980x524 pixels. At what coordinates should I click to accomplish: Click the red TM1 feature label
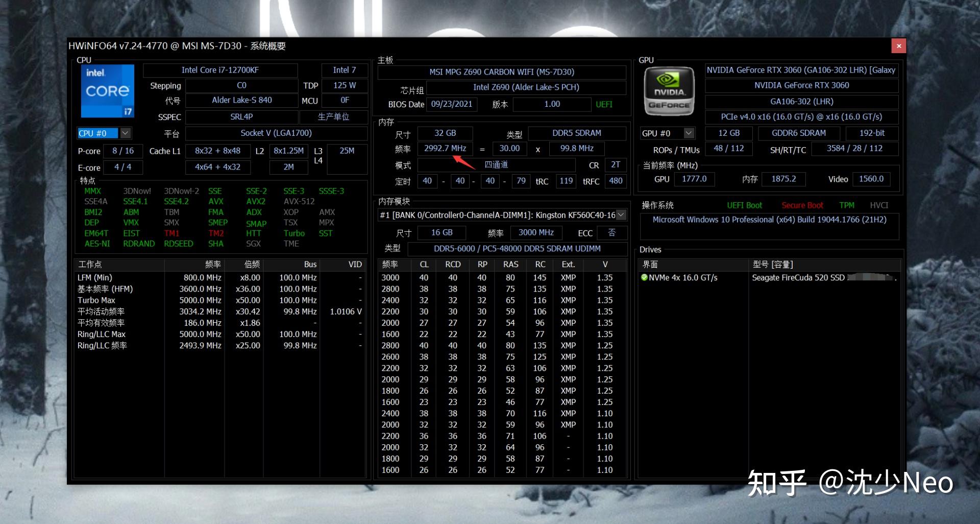point(171,233)
